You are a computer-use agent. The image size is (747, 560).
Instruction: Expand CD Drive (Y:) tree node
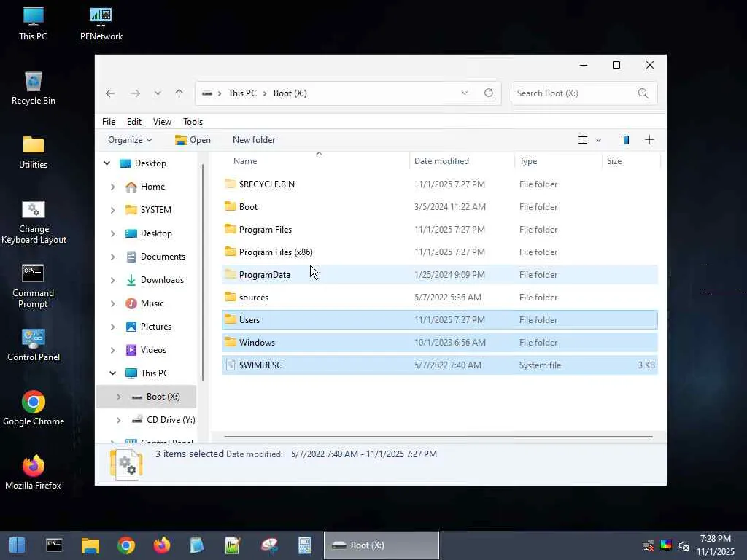click(x=119, y=420)
